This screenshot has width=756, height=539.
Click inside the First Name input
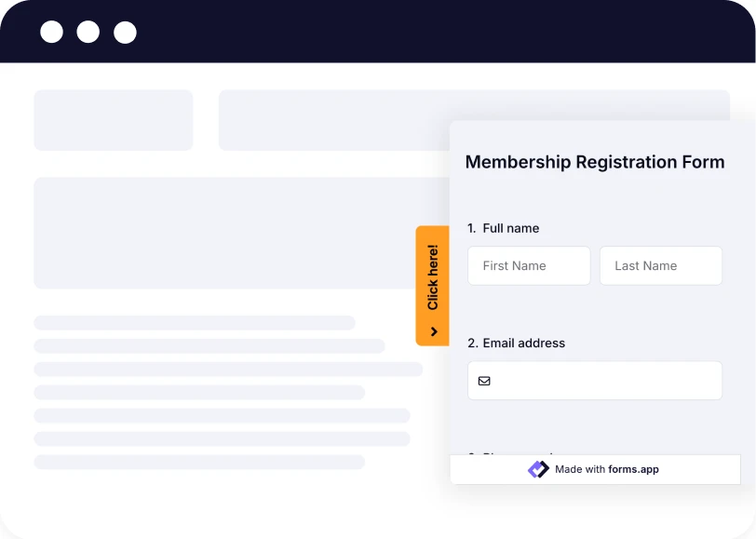529,265
